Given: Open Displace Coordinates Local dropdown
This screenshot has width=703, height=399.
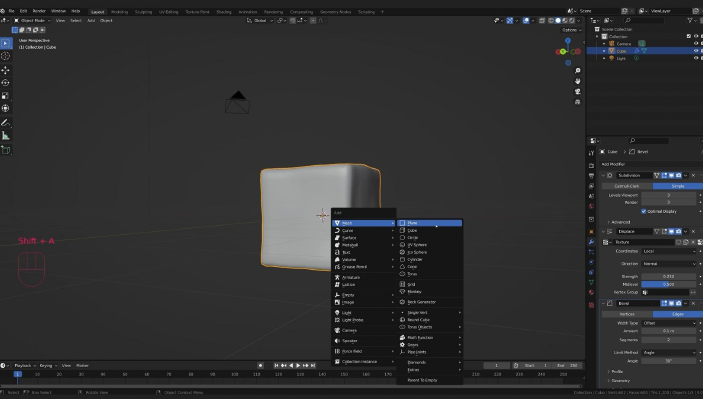Looking at the screenshot, I should coord(669,251).
